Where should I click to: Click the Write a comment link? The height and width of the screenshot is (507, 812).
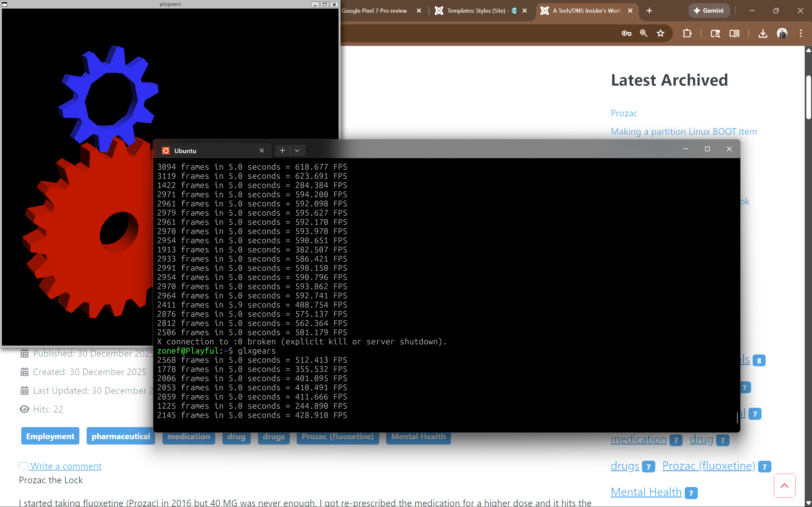tap(66, 466)
